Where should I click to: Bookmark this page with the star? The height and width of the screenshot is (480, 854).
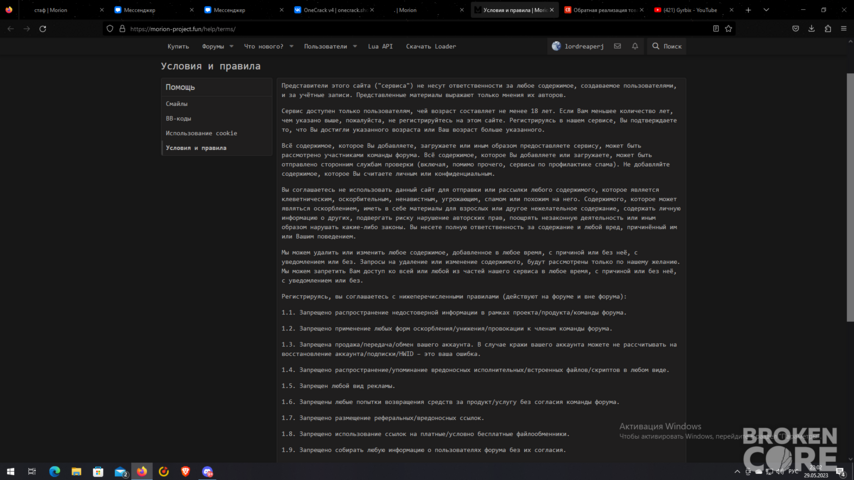pyautogui.click(x=729, y=29)
